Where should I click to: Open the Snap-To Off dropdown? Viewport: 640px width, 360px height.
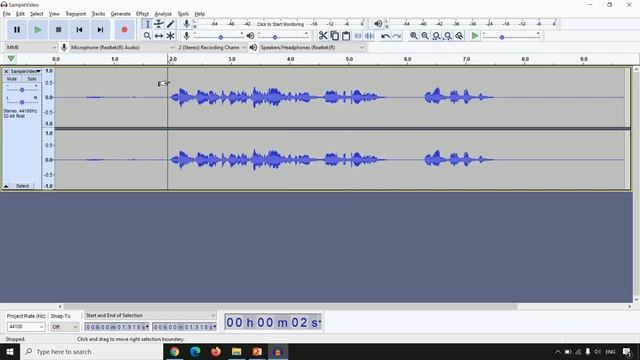point(64,327)
